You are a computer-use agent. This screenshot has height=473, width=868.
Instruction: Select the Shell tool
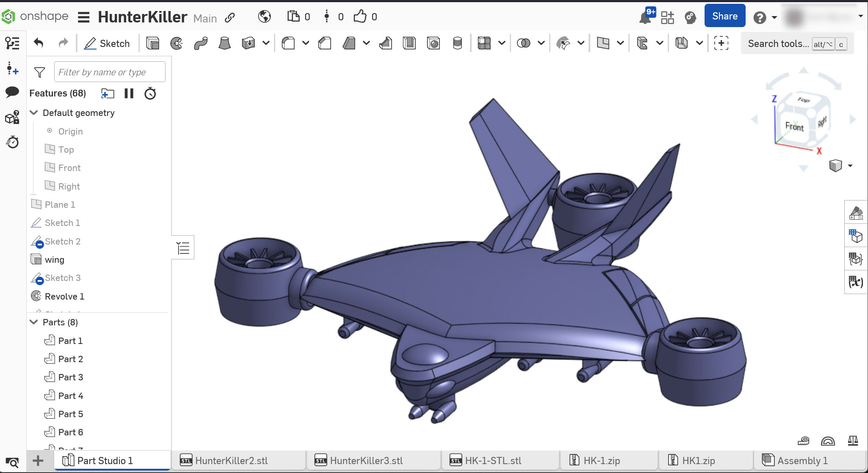(409, 43)
